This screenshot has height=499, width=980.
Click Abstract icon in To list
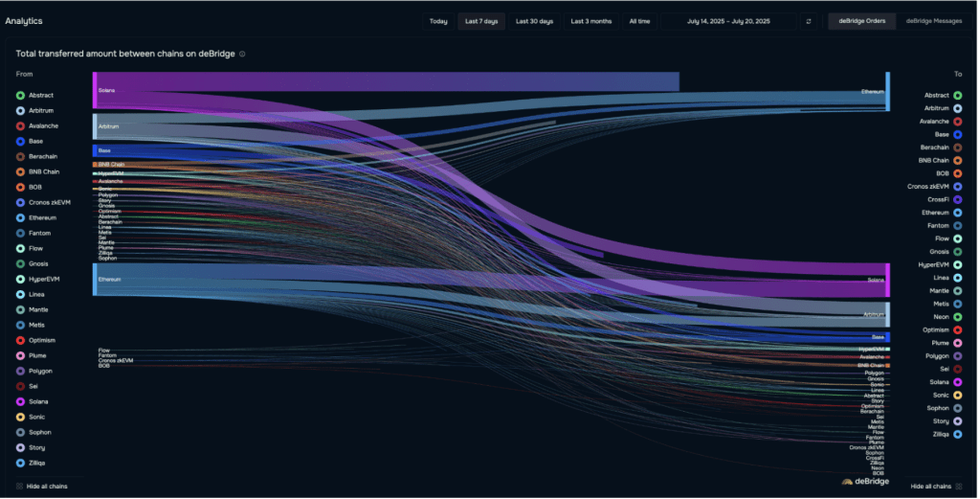tap(957, 96)
